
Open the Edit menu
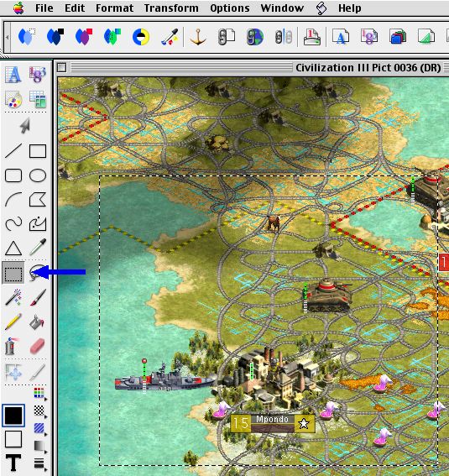75,8
